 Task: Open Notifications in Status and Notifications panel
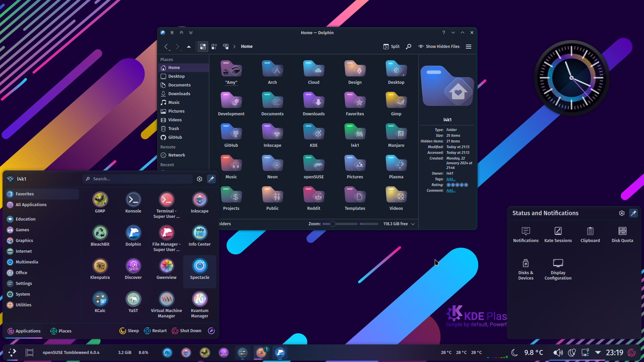point(526,235)
